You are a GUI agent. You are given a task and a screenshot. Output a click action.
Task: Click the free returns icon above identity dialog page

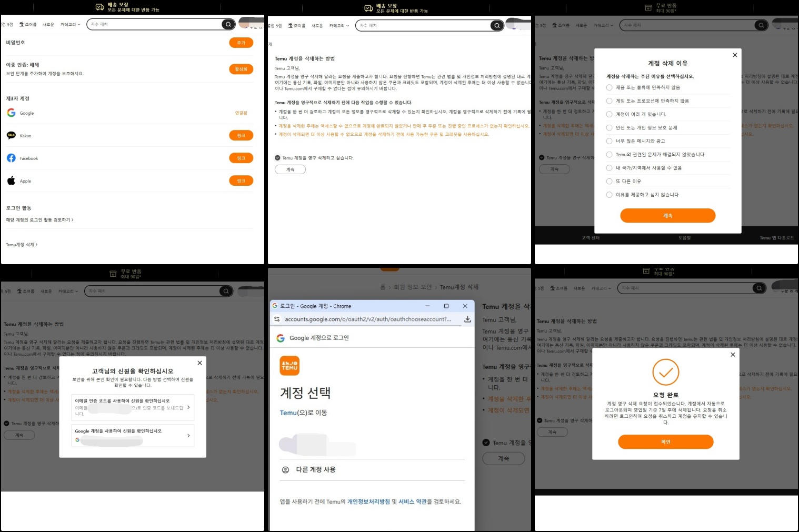pyautogui.click(x=113, y=274)
